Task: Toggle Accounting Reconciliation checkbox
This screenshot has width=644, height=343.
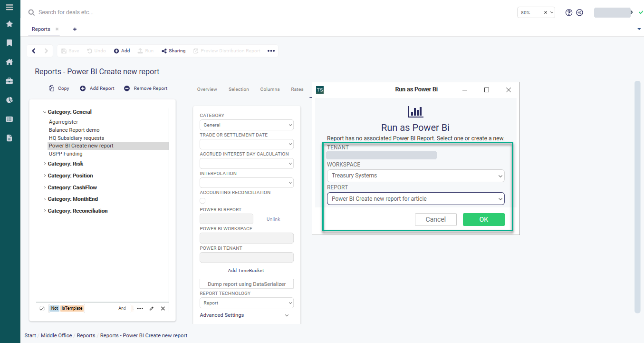Action: [x=203, y=201]
